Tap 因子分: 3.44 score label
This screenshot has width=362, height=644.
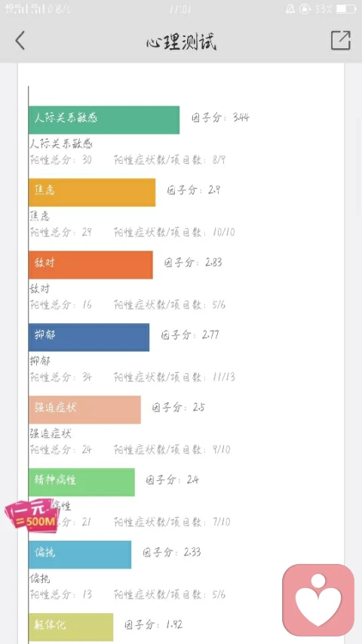220,118
